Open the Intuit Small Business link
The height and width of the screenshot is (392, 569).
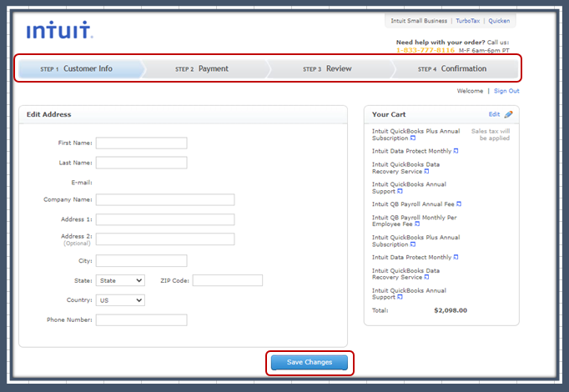click(419, 21)
